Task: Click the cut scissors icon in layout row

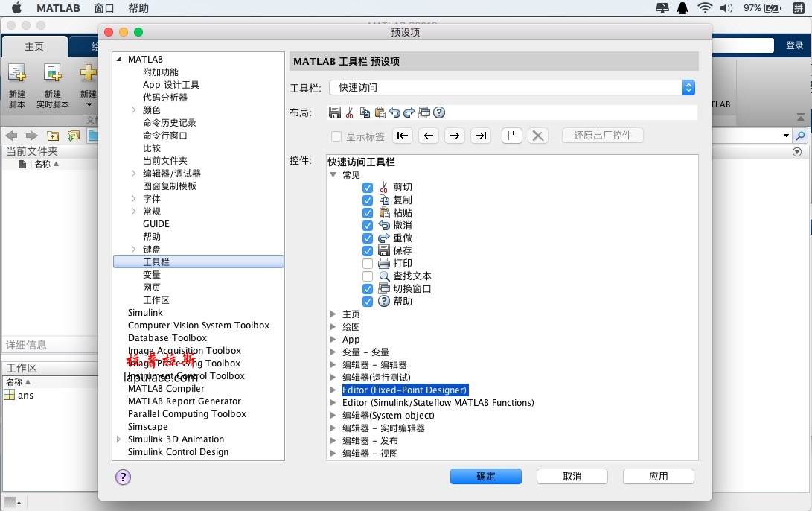Action: (350, 112)
